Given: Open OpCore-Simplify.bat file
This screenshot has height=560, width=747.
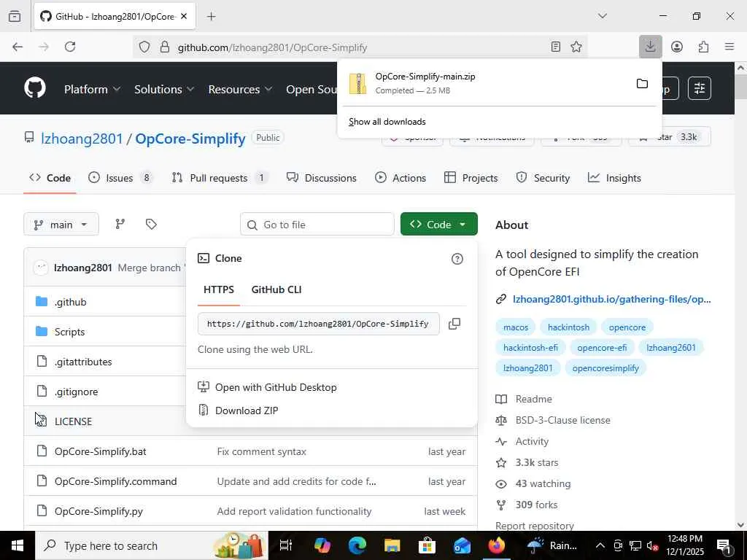Looking at the screenshot, I should click(x=101, y=451).
